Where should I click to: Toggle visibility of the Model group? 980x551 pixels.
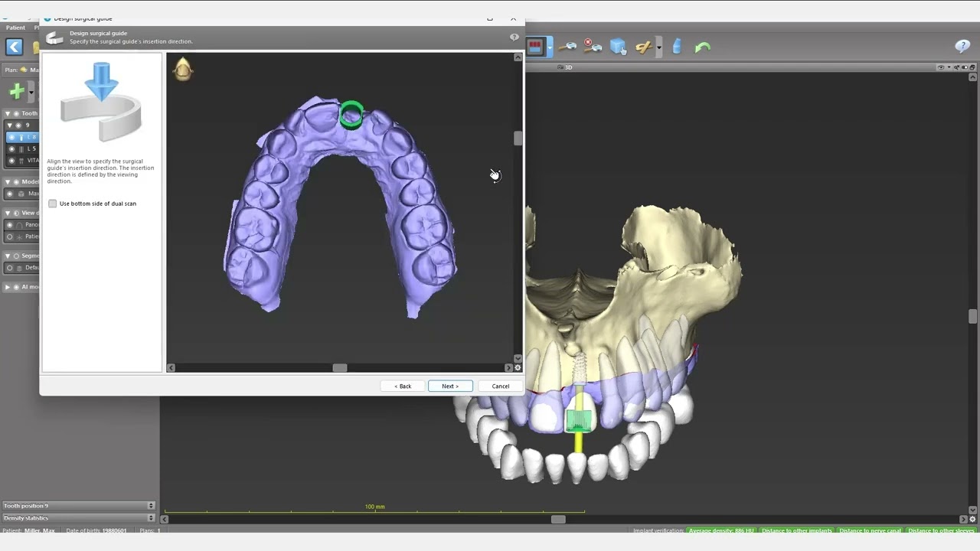pyautogui.click(x=16, y=182)
